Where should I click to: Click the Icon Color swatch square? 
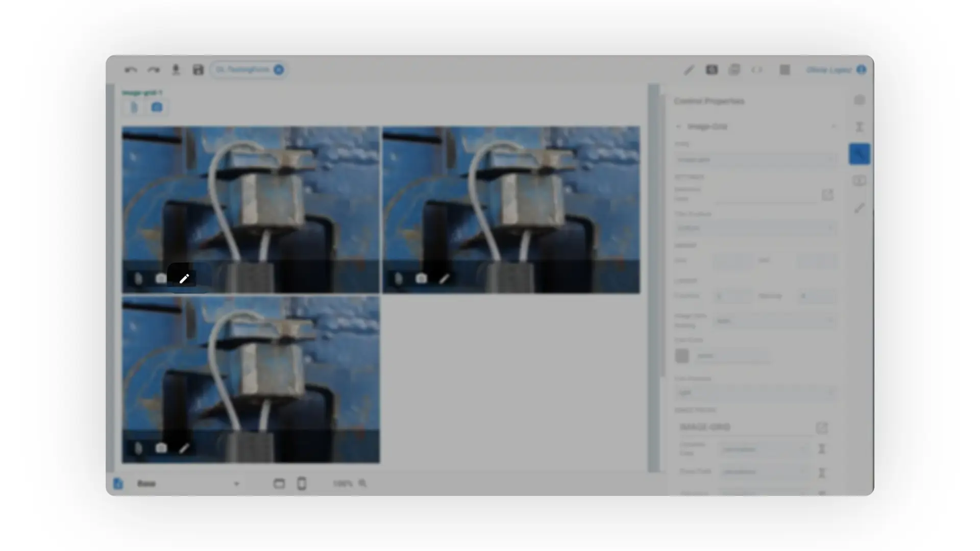click(x=682, y=356)
